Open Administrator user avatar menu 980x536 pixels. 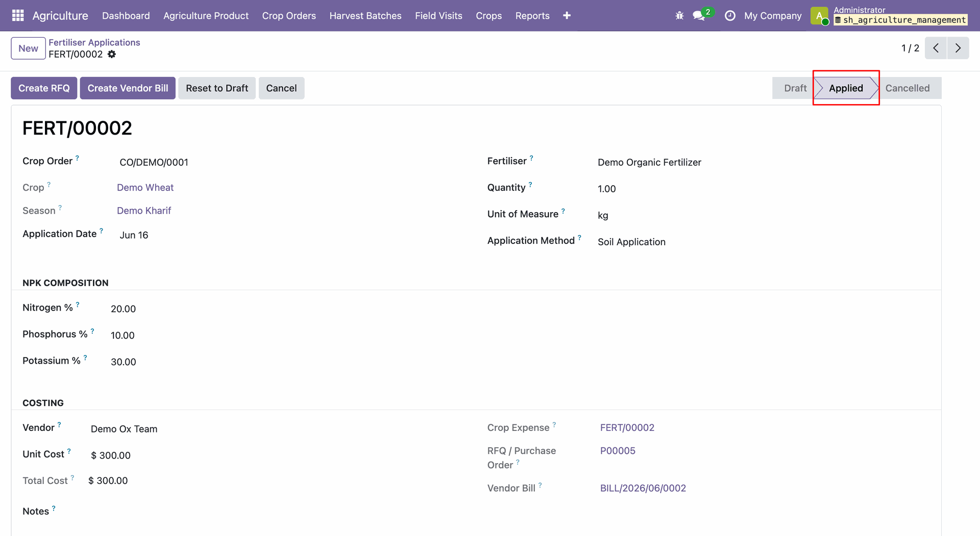(819, 16)
